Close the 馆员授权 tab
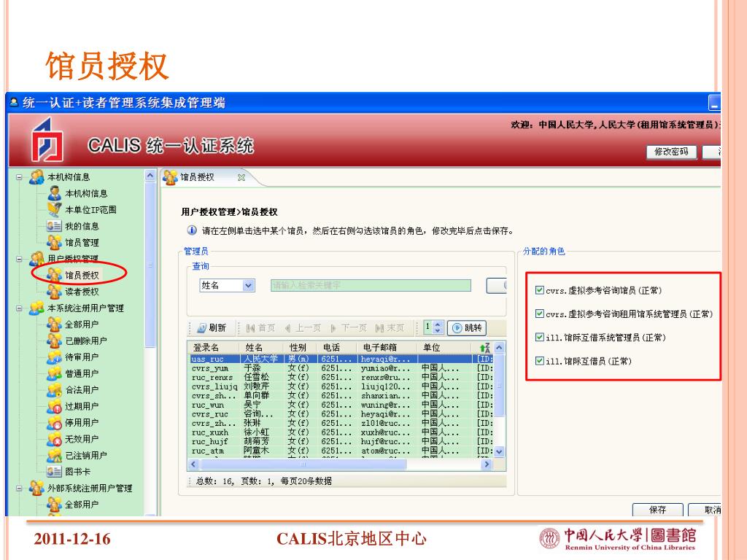747x560 pixels. pyautogui.click(x=241, y=177)
